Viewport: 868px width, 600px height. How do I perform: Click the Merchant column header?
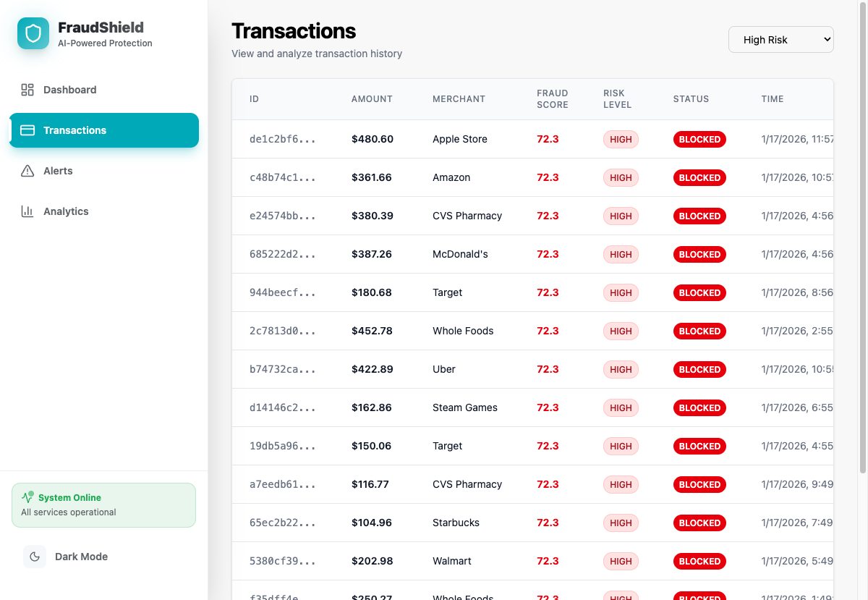click(459, 99)
